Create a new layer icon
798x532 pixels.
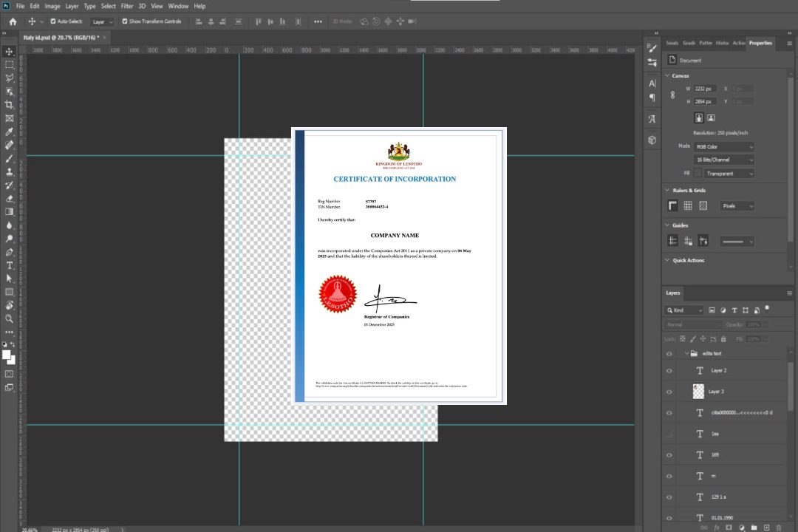pos(766,528)
